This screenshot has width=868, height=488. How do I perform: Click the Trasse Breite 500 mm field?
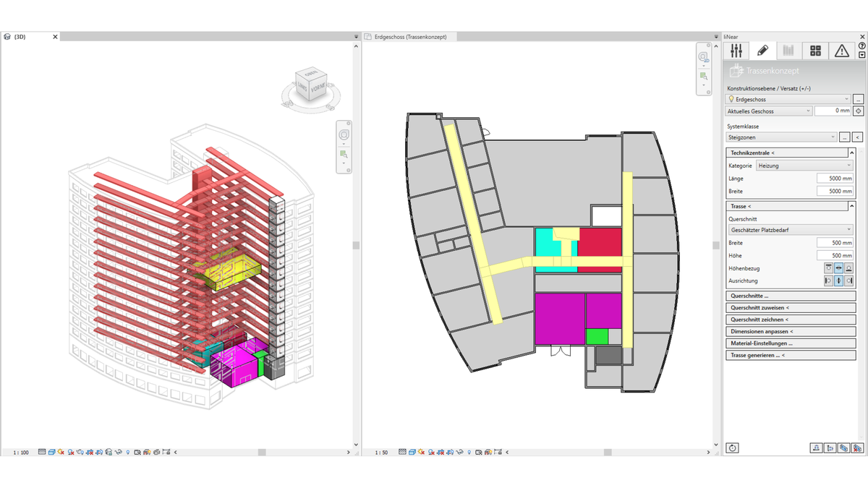tap(835, 243)
